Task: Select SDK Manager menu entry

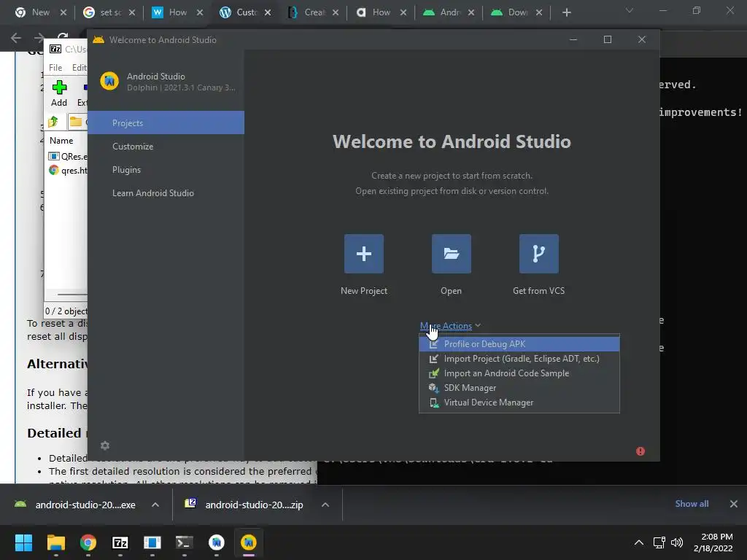Action: click(x=519, y=388)
